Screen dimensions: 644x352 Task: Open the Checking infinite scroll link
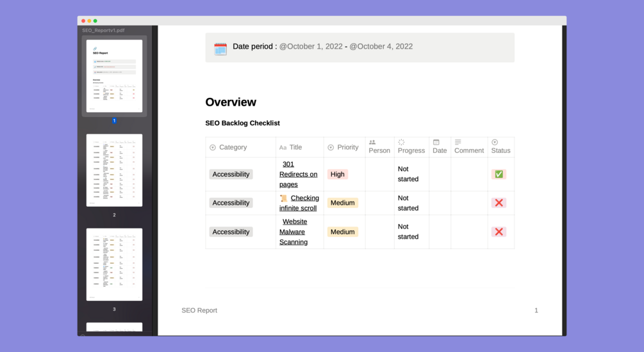(x=299, y=203)
